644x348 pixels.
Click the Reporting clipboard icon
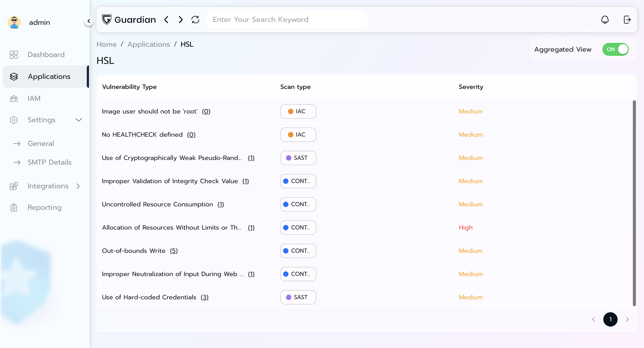tap(14, 208)
